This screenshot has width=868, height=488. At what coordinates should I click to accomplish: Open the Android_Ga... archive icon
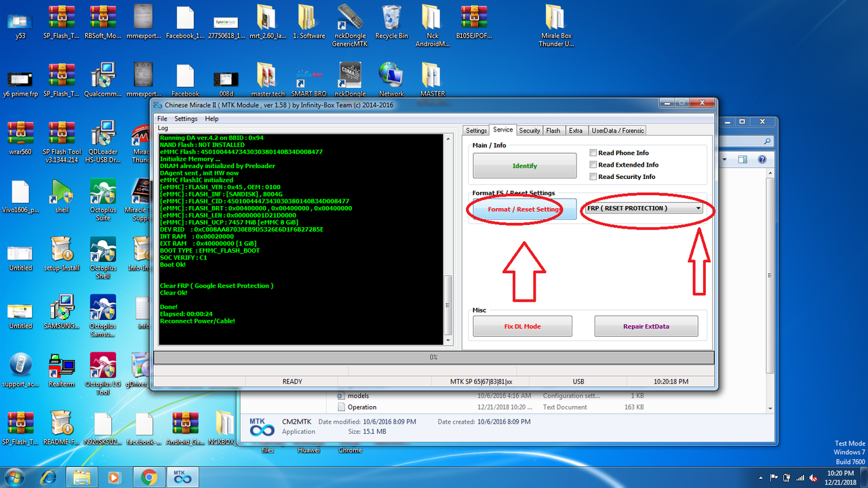pos(185,428)
